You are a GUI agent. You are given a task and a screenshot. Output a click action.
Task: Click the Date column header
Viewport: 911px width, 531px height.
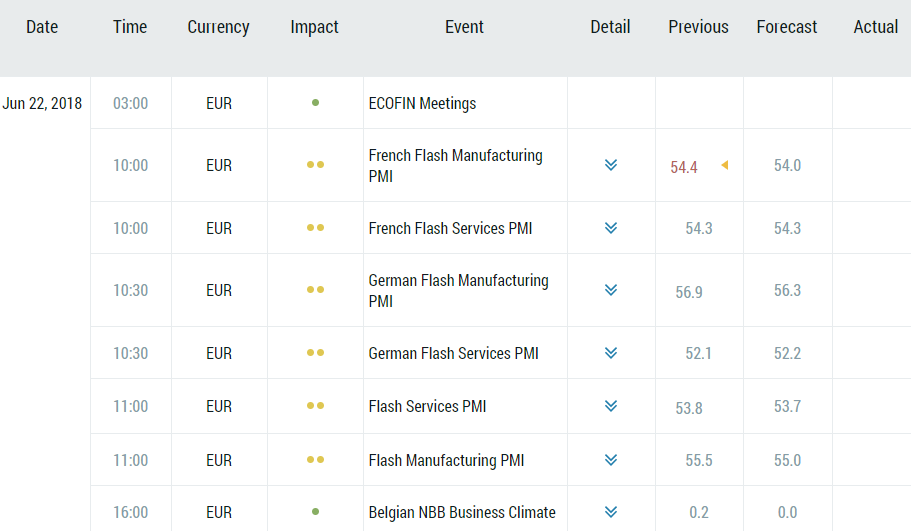(x=42, y=27)
